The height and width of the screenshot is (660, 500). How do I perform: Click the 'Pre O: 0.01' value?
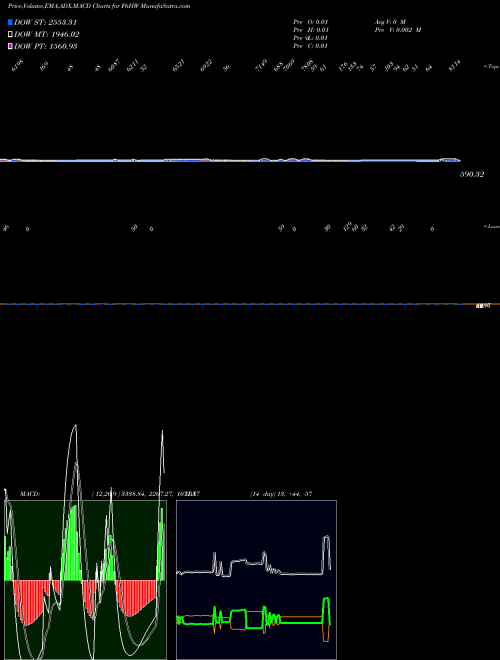[x=311, y=21]
